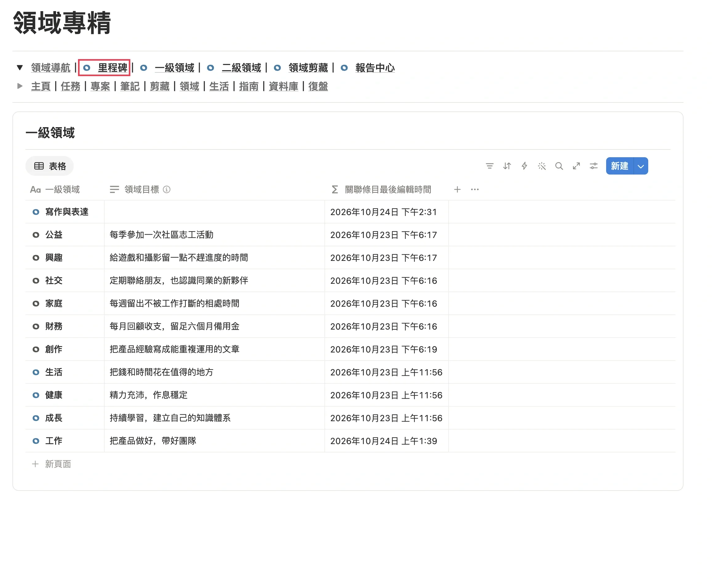Click the info icon beside 領域目標
The height and width of the screenshot is (588, 712).
point(166,189)
